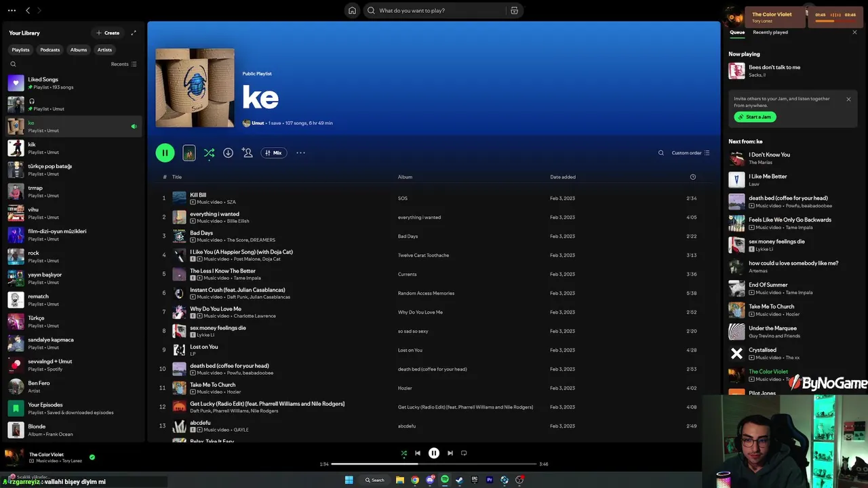Filter library by Albums
This screenshot has width=868, height=488.
[x=79, y=49]
